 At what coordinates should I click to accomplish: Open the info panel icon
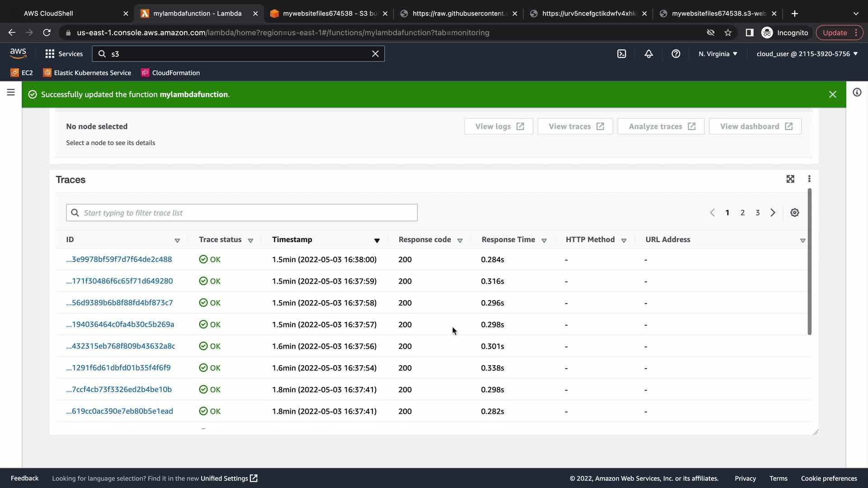[x=857, y=93]
